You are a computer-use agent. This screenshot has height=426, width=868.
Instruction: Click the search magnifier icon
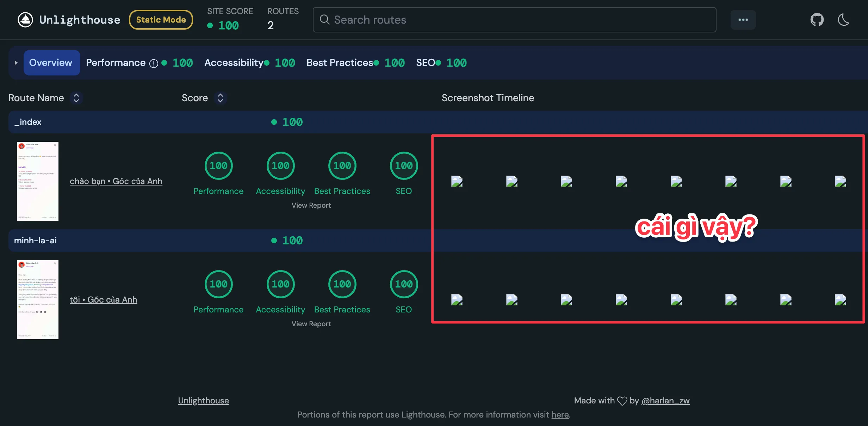coord(324,20)
